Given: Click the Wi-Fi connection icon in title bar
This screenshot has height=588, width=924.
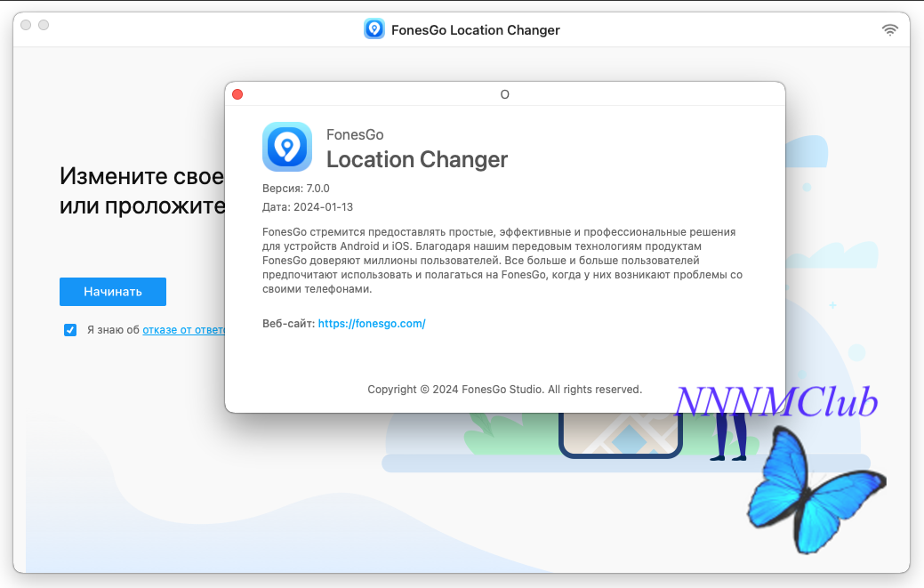Looking at the screenshot, I should pyautogui.click(x=890, y=29).
